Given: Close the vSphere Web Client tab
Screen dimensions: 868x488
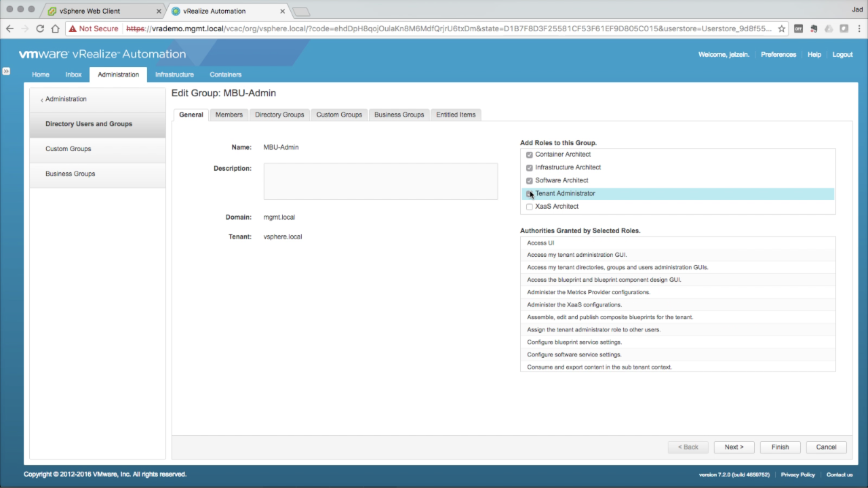Looking at the screenshot, I should click(159, 11).
